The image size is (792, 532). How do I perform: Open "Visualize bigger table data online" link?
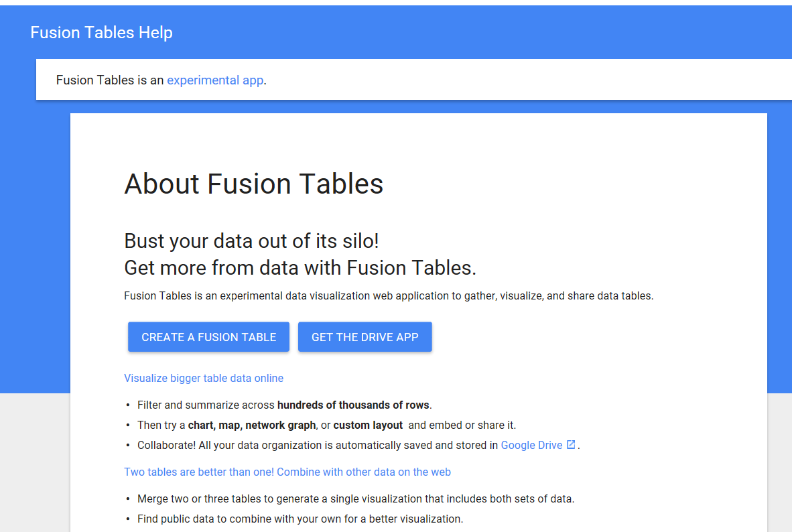tap(204, 379)
